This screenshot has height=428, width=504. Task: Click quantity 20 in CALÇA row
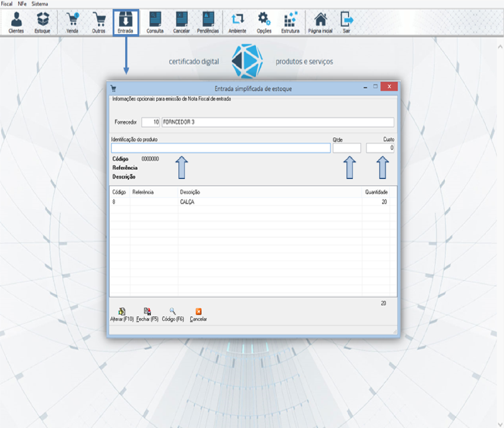click(x=384, y=202)
